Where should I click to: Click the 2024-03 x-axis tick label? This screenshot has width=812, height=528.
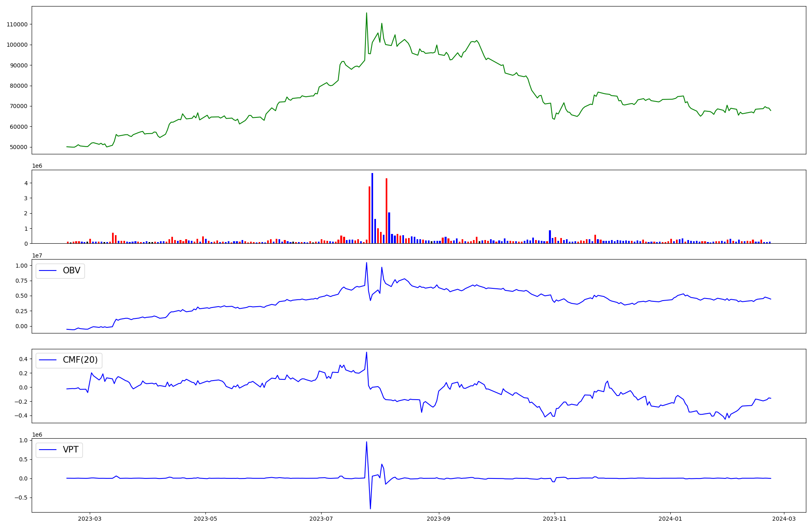pyautogui.click(x=784, y=519)
